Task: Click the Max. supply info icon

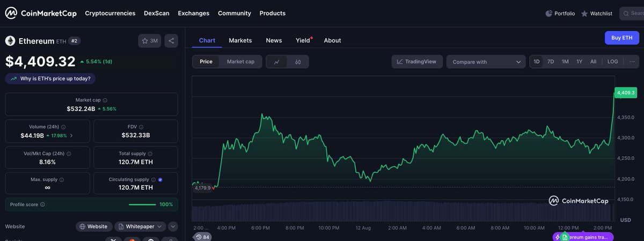Action: [63, 179]
